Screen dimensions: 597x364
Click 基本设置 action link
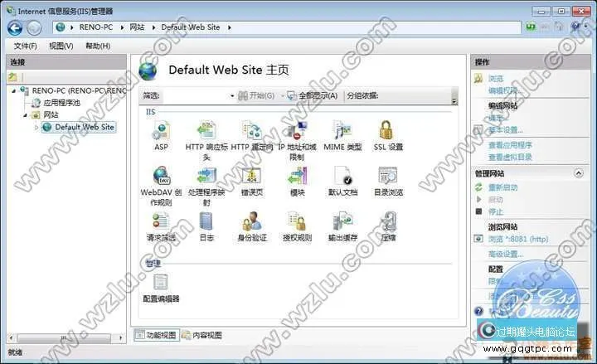coord(506,130)
